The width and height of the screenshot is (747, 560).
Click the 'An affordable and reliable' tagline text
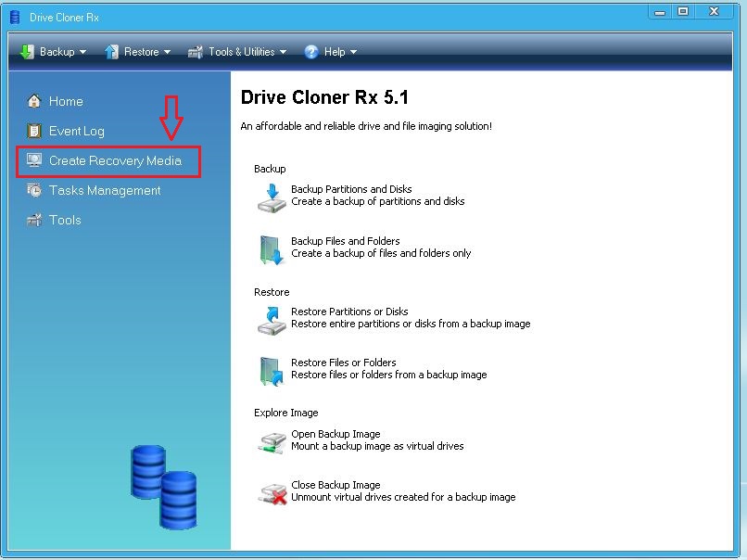366,126
